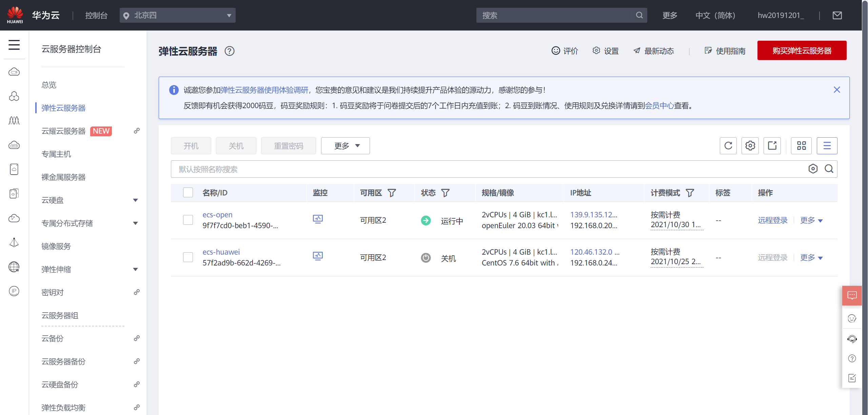The height and width of the screenshot is (415, 868).
Task: Click the floating help question icon
Action: click(x=852, y=358)
